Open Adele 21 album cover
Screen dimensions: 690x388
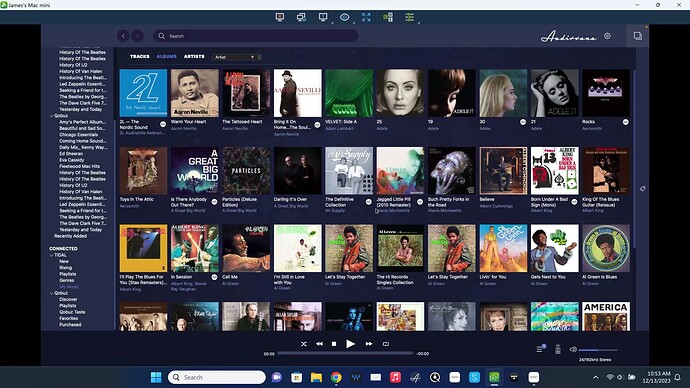point(554,93)
